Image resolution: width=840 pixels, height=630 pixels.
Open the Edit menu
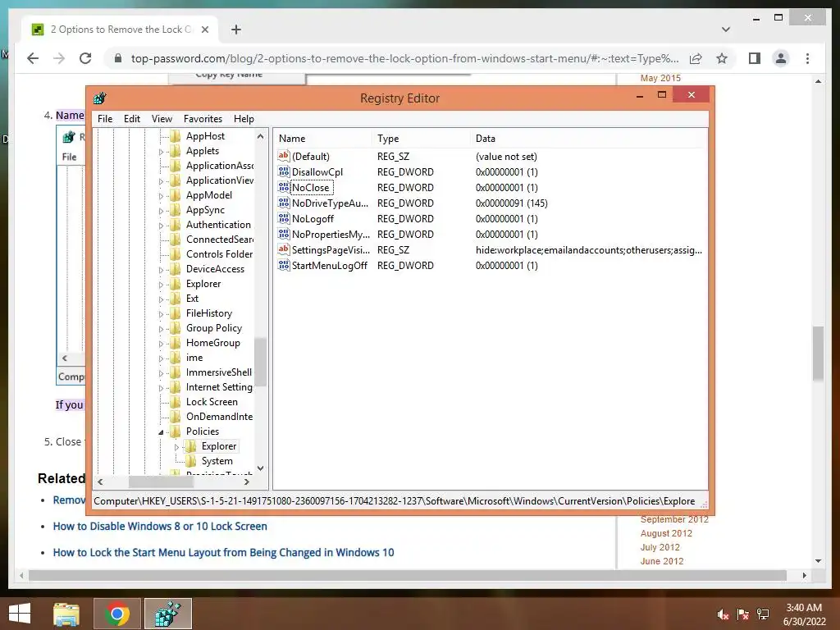132,119
